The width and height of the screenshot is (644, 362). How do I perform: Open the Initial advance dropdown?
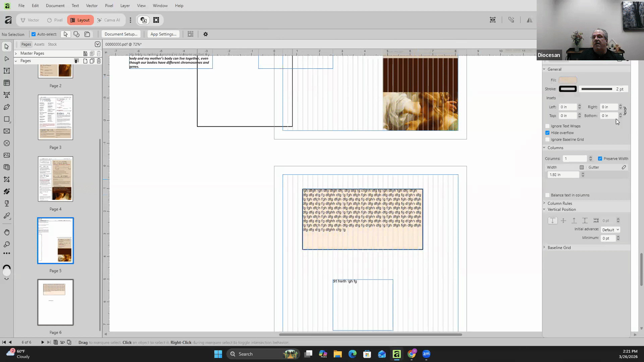coord(610,230)
